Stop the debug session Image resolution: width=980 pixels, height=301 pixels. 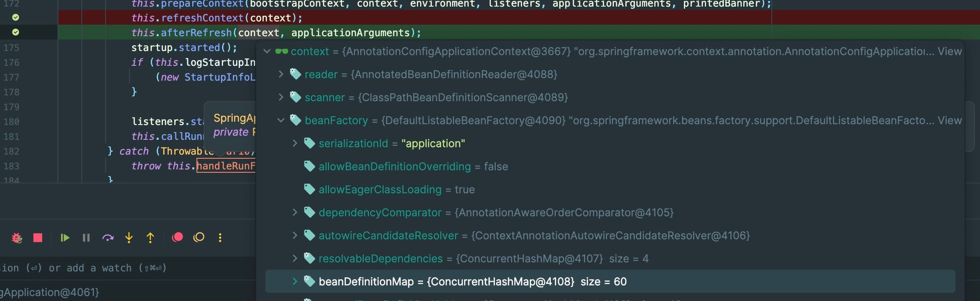[38, 238]
